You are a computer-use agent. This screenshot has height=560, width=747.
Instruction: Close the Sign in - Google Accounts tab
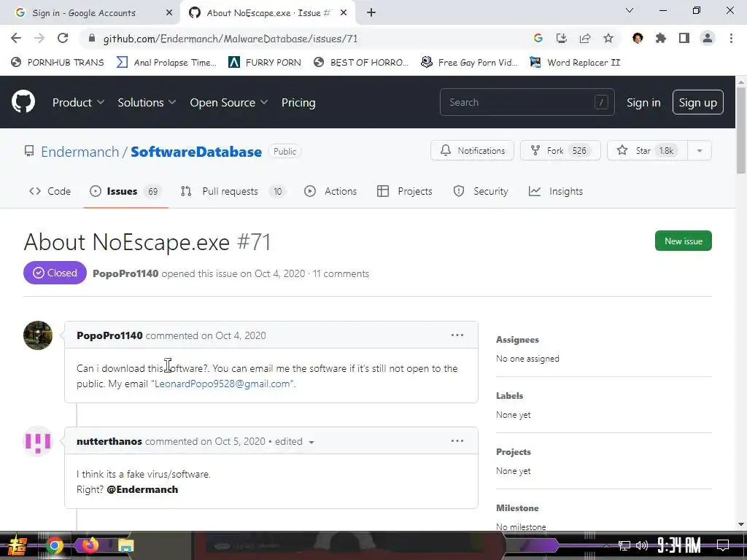pyautogui.click(x=169, y=13)
